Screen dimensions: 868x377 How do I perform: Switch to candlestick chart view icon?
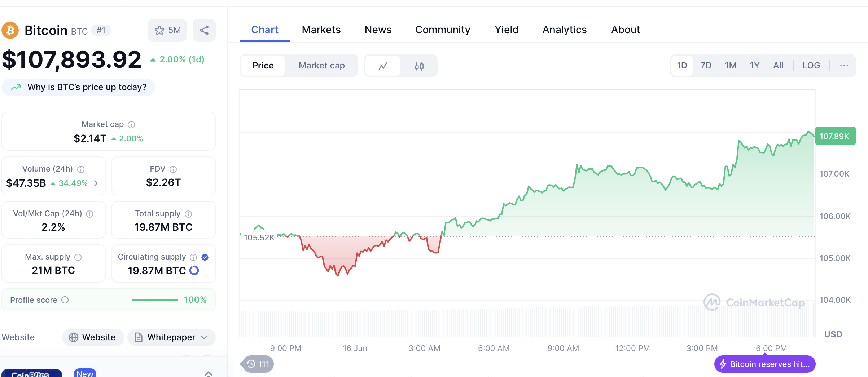coord(419,66)
